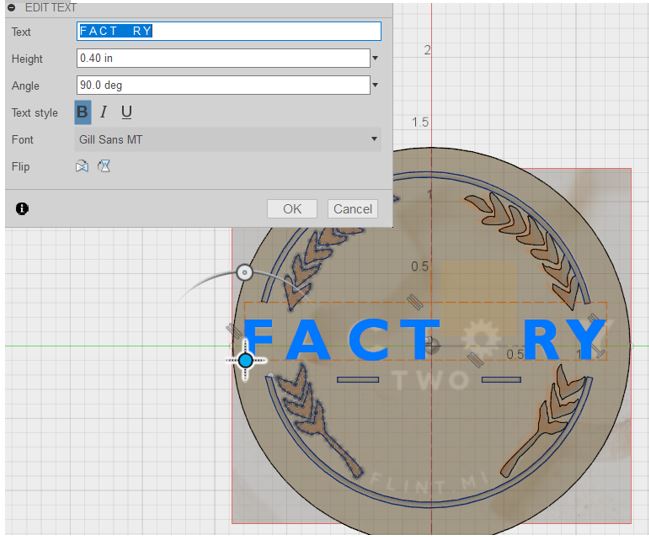Click the Text input field containing FACT RY
Screen dimensions: 649x537
(229, 31)
